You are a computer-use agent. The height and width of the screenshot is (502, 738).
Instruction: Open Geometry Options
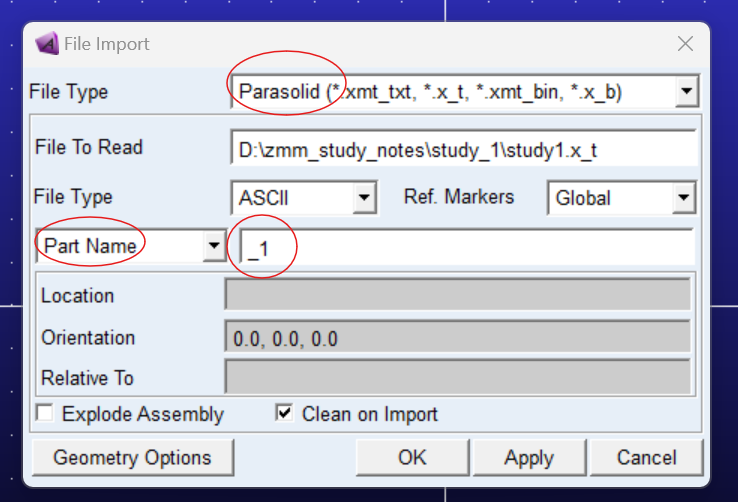133,457
